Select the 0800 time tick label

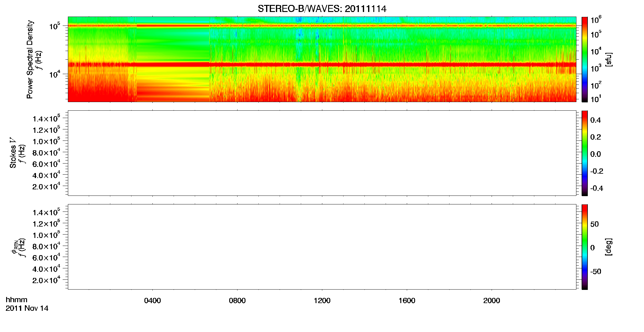[237, 301]
